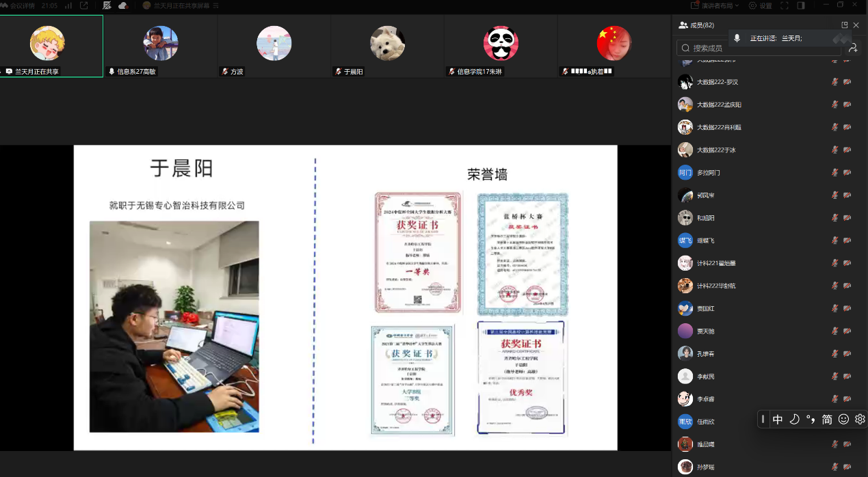Open input method settings gear
Screen dimensions: 868x477
click(860, 419)
